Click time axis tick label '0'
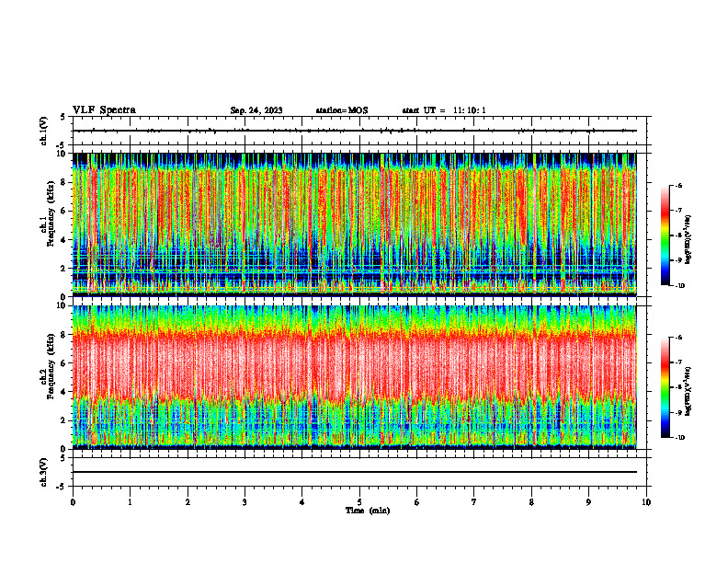This screenshot has height=563, width=728. (73, 502)
